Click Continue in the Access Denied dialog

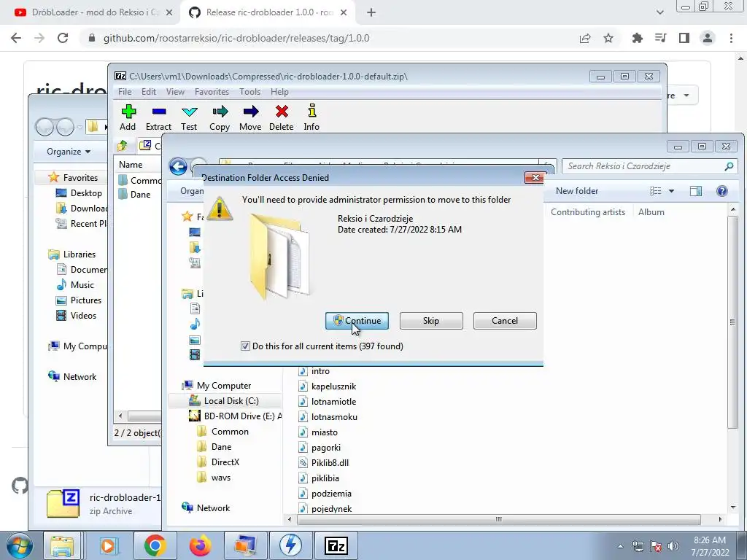point(357,321)
